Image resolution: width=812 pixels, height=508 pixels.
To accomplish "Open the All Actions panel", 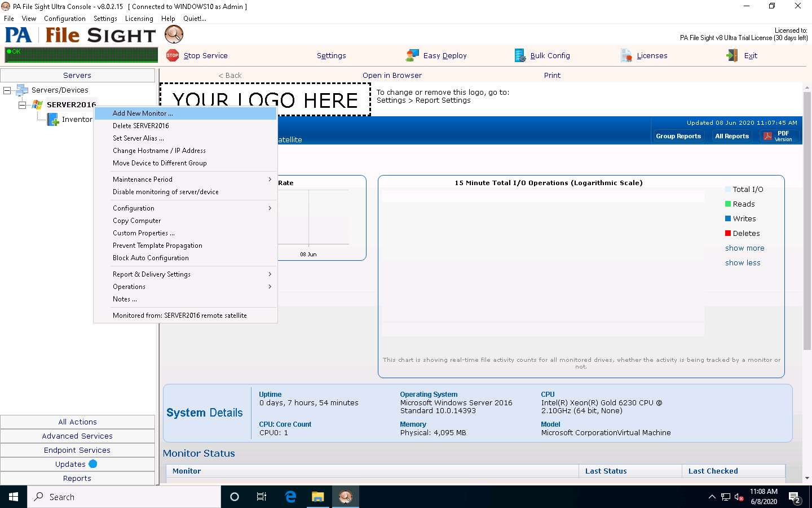I will 77,422.
